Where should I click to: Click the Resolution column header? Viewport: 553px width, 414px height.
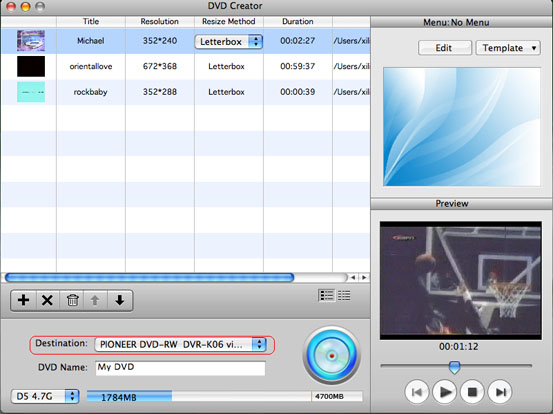pos(159,22)
